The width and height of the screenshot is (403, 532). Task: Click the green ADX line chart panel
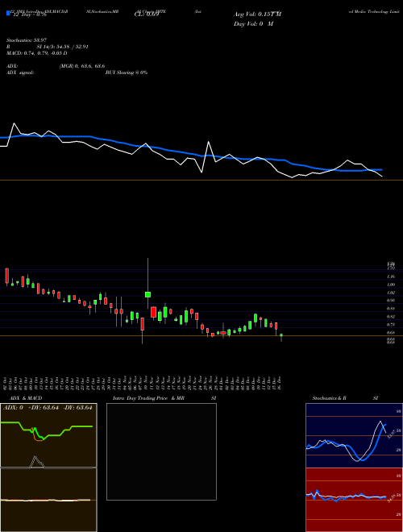tap(48, 435)
